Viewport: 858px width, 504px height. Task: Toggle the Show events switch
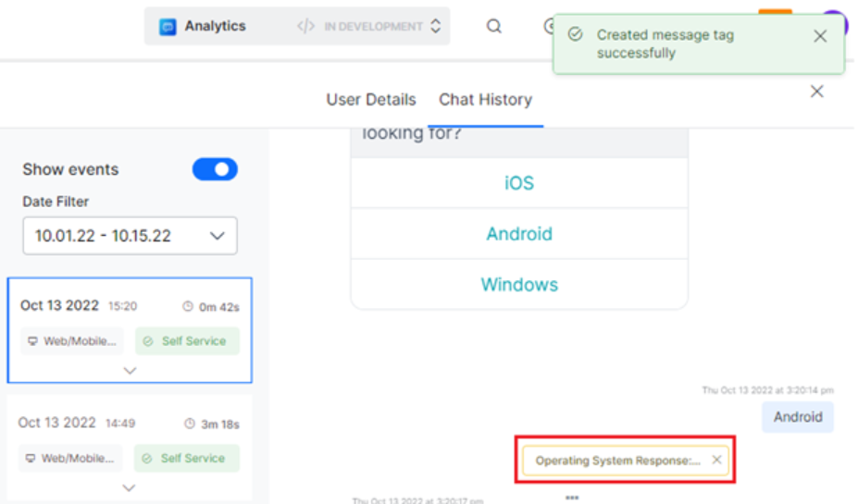(215, 169)
